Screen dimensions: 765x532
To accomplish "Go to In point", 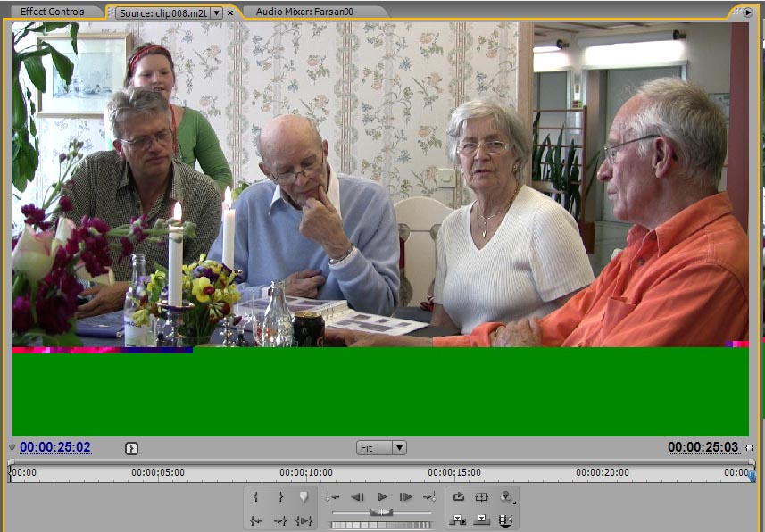I will coord(255,520).
